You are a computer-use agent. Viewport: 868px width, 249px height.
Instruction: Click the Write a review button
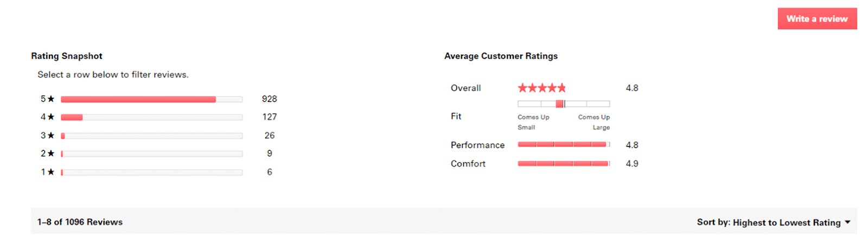click(816, 19)
